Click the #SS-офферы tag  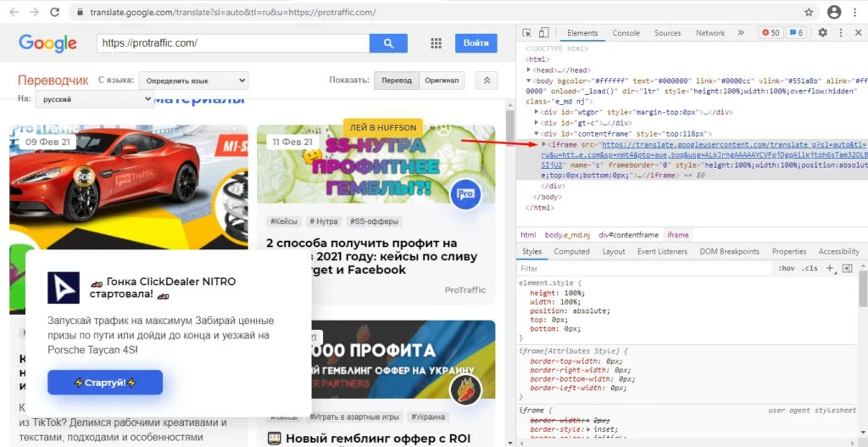pos(374,221)
